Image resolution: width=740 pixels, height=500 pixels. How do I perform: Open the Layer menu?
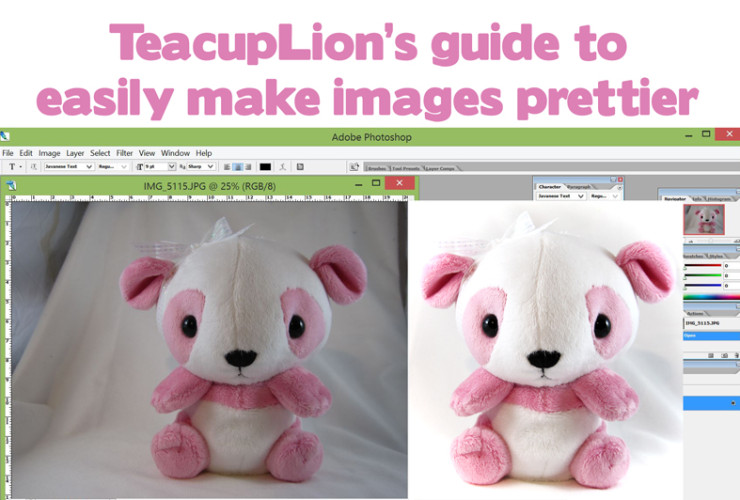pyautogui.click(x=75, y=153)
